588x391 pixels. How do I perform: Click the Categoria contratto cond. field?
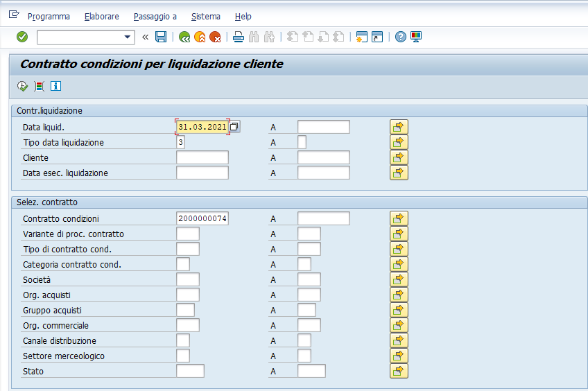[x=183, y=264]
